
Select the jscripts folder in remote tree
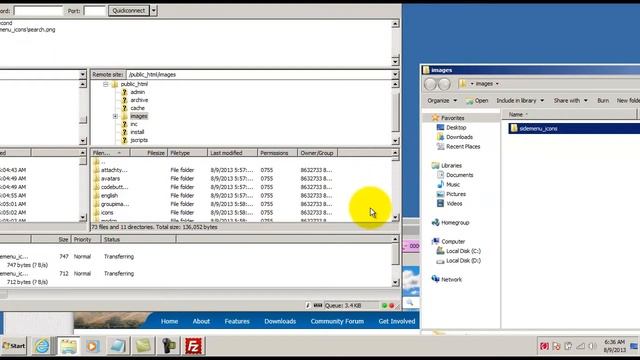click(x=139, y=140)
